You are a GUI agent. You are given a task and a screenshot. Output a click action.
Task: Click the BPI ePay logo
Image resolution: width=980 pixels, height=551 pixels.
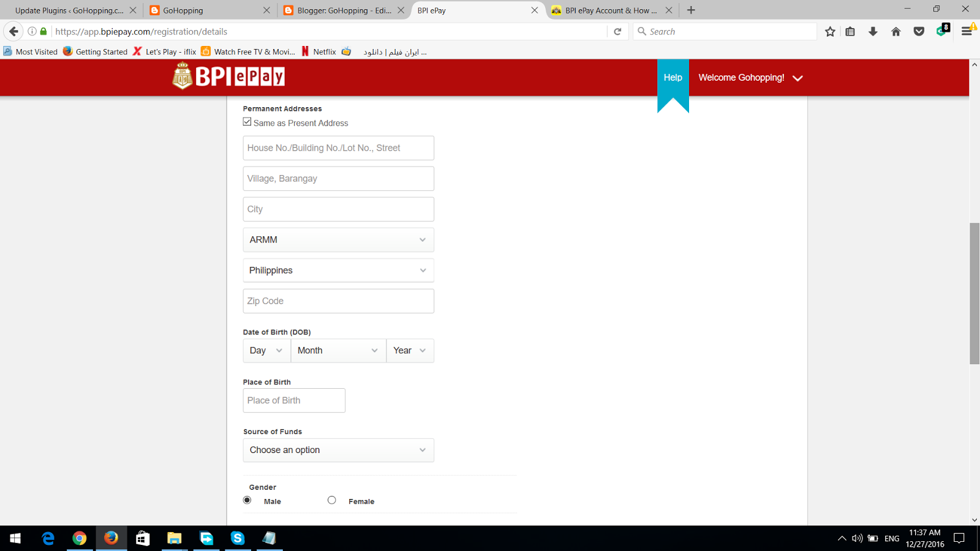pos(227,77)
